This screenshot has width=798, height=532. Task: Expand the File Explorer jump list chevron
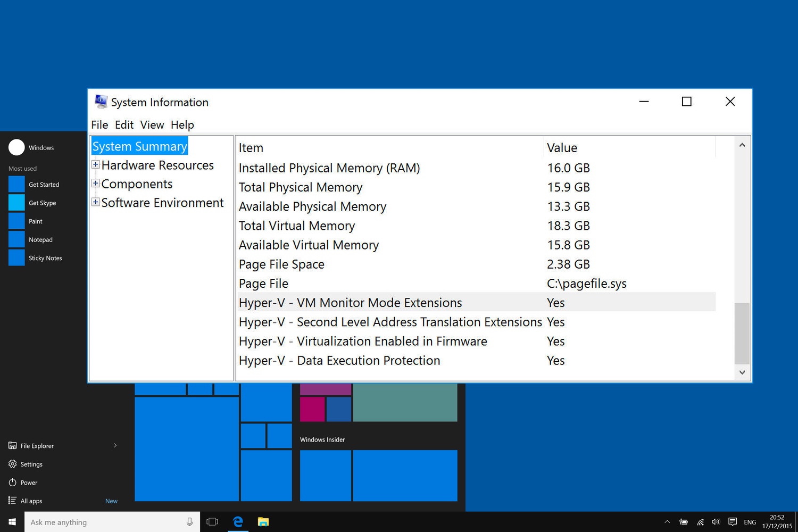coord(115,445)
